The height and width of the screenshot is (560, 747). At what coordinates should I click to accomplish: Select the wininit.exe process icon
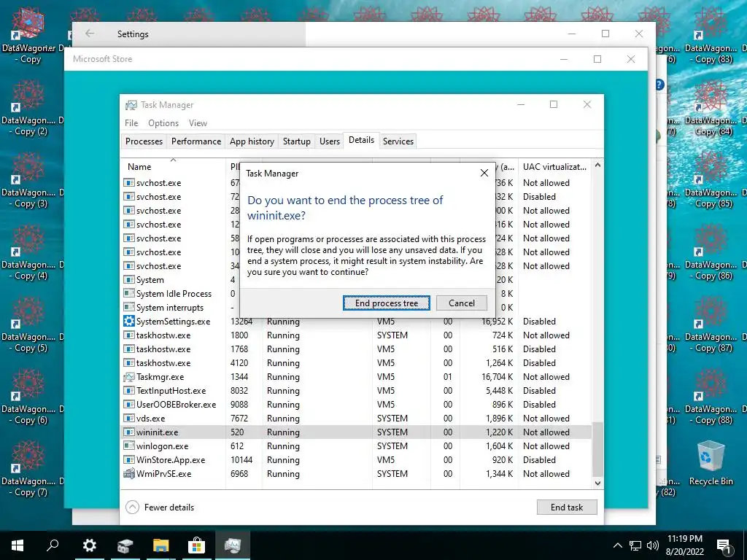tap(128, 432)
